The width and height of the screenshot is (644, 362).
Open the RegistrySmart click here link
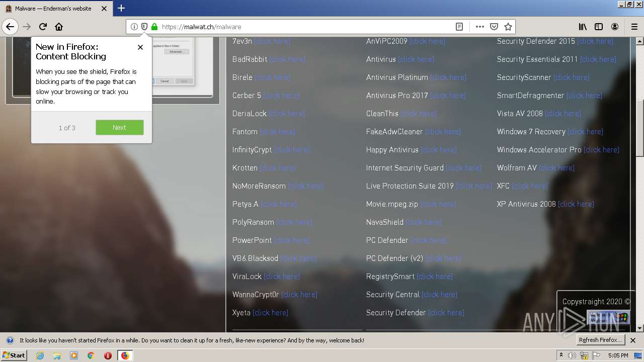pyautogui.click(x=435, y=277)
